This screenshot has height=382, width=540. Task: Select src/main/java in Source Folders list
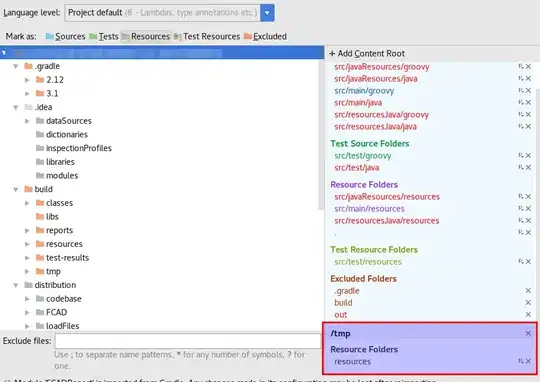(x=358, y=103)
